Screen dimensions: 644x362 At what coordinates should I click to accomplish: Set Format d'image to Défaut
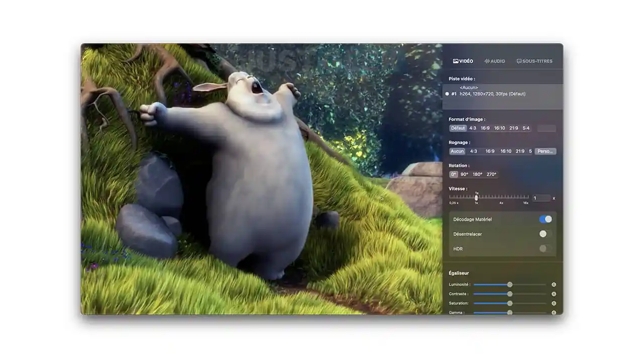[458, 128]
